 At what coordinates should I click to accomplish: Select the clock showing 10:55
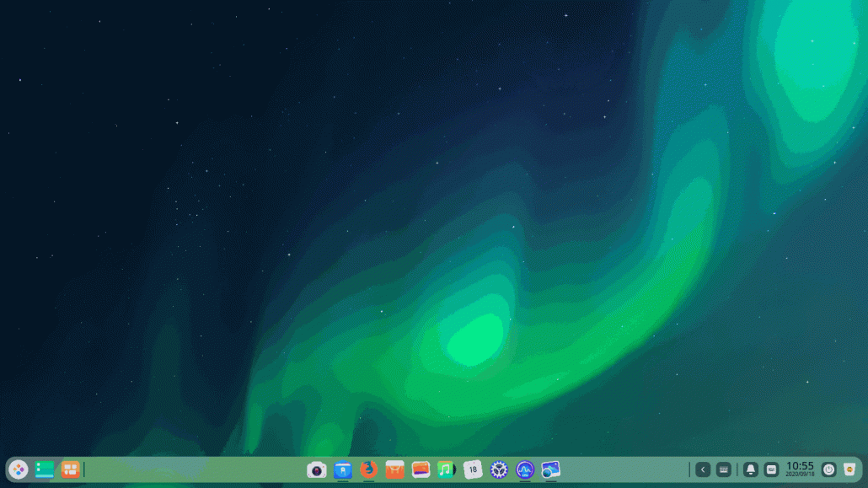point(799,469)
